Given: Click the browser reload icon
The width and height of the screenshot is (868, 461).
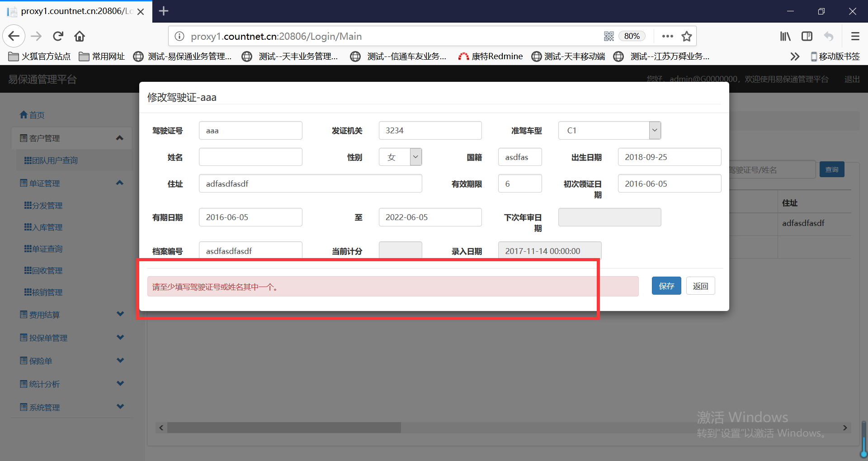Looking at the screenshot, I should pyautogui.click(x=58, y=36).
